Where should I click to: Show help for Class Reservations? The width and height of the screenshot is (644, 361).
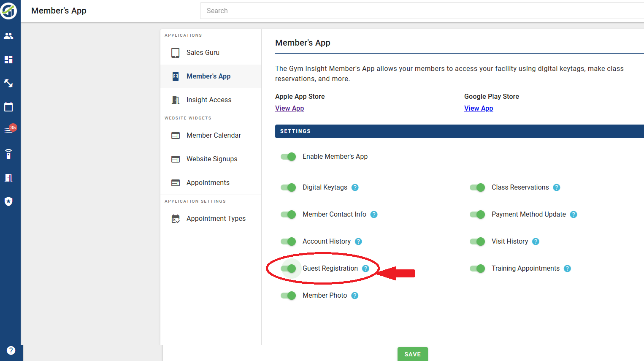(x=557, y=187)
